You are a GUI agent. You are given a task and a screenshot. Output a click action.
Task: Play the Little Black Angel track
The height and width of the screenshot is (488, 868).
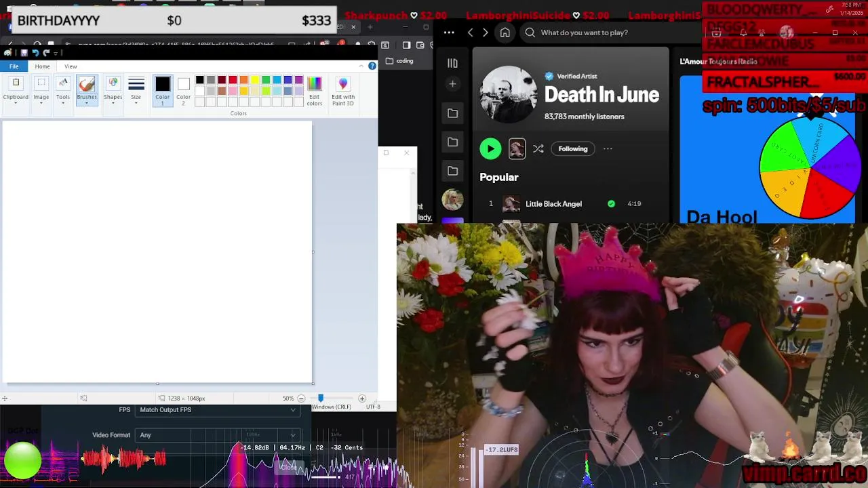(x=553, y=203)
